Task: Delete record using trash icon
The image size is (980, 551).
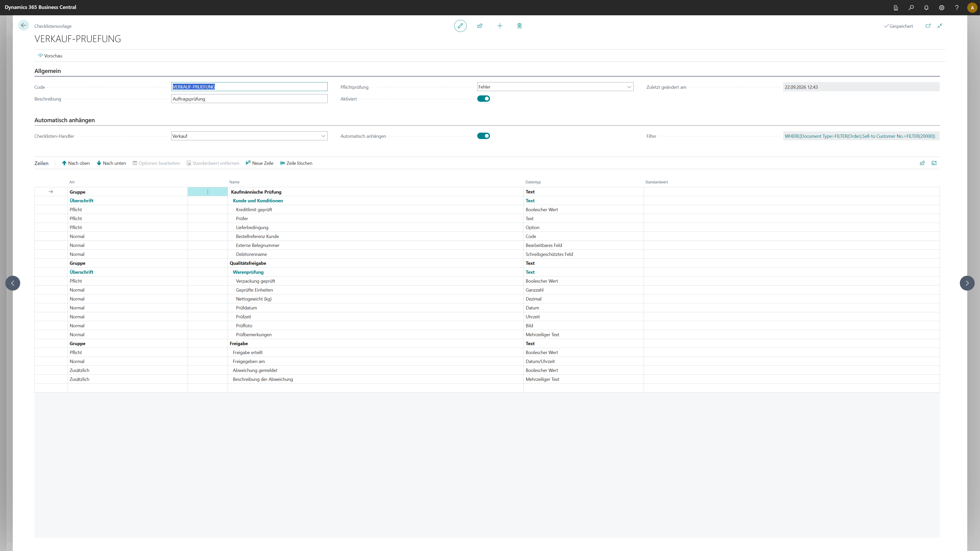Action: click(x=520, y=26)
